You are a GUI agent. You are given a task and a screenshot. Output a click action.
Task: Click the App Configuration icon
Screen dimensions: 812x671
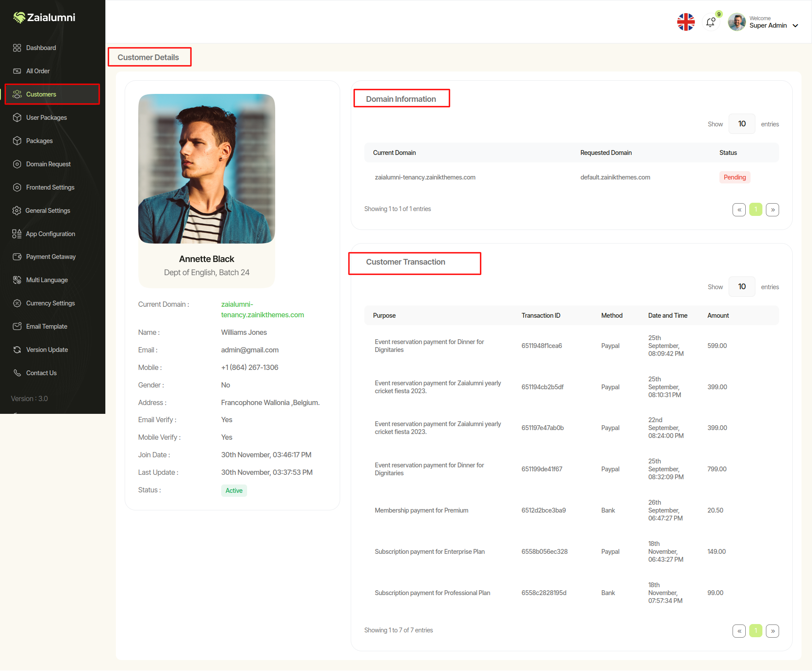17,234
